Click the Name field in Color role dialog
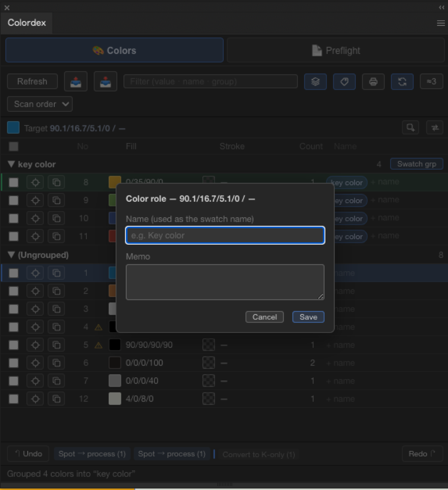 [225, 235]
